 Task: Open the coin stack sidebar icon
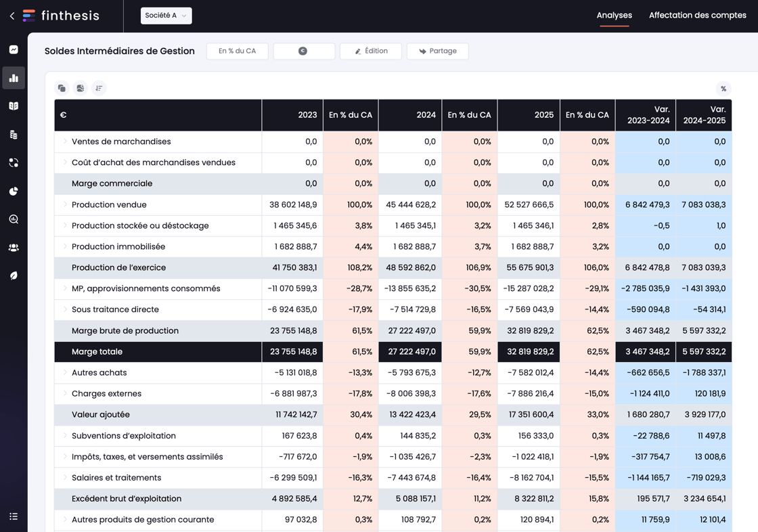pyautogui.click(x=14, y=135)
